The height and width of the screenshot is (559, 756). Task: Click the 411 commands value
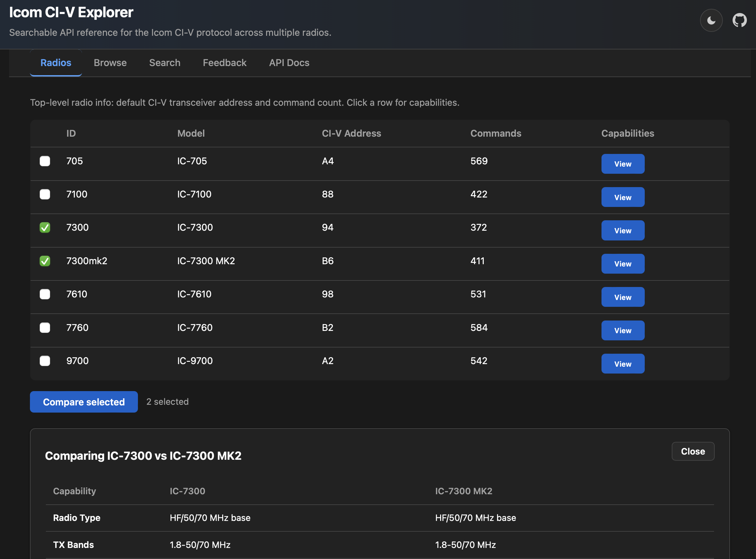click(477, 261)
